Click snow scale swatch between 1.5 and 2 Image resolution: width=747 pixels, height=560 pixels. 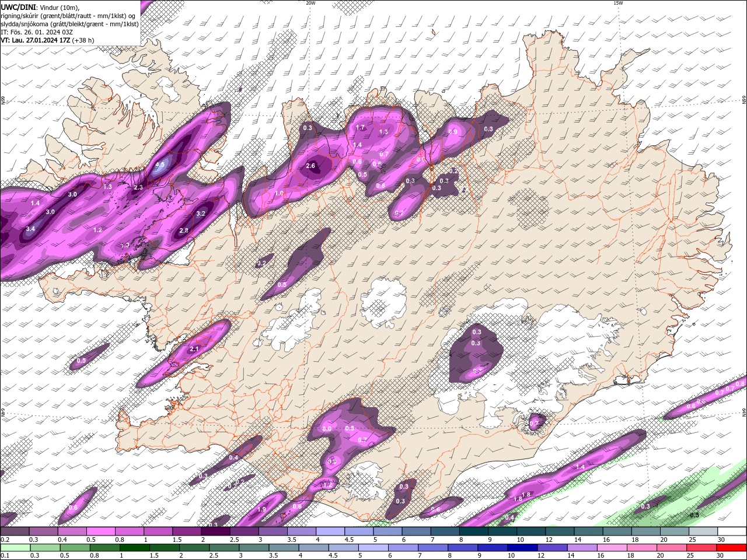(187, 531)
